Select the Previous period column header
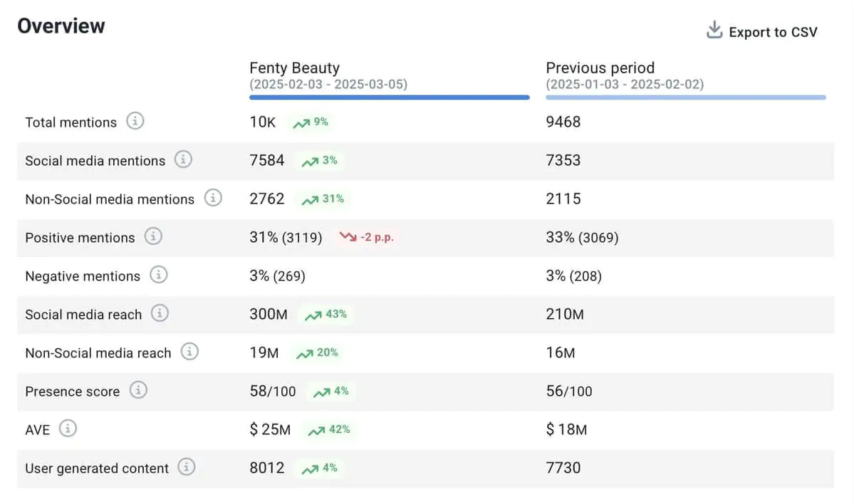This screenshot has width=854, height=504. [600, 68]
